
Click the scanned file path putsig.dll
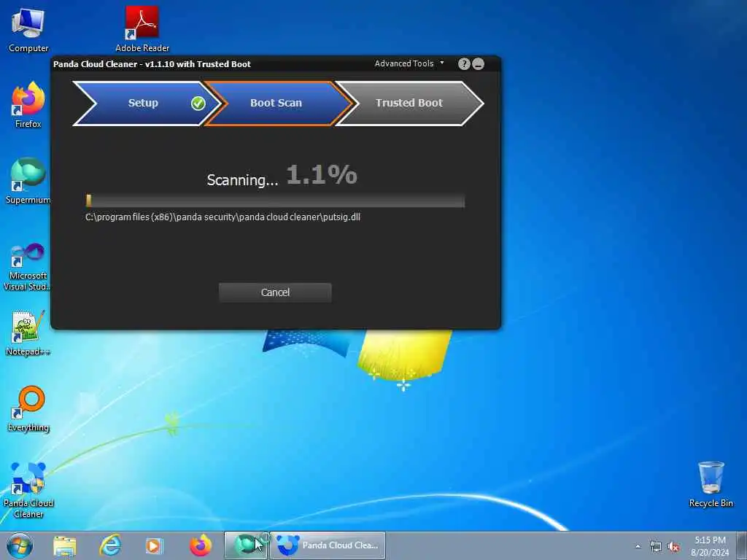pos(222,217)
